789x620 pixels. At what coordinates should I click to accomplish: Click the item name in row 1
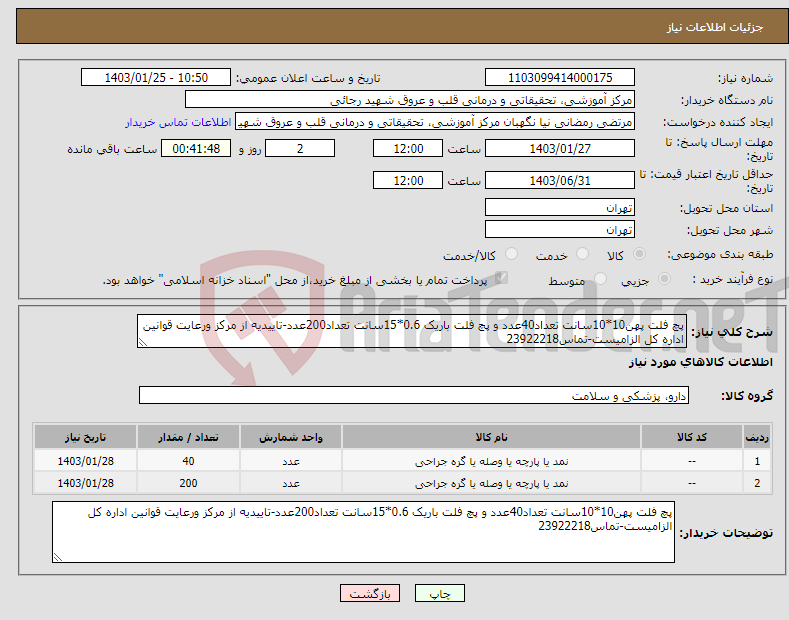click(492, 461)
